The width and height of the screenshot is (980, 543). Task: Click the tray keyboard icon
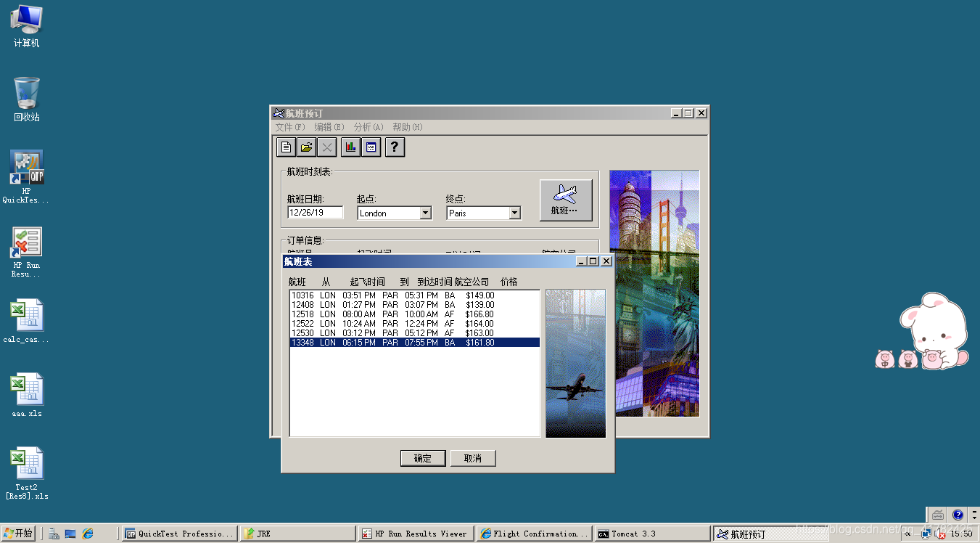(939, 514)
